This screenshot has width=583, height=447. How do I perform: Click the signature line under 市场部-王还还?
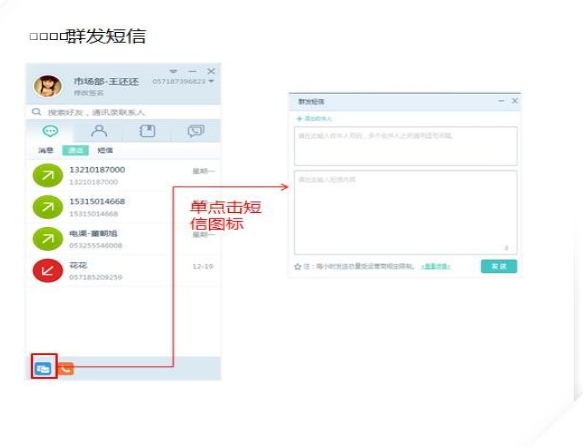point(88,93)
